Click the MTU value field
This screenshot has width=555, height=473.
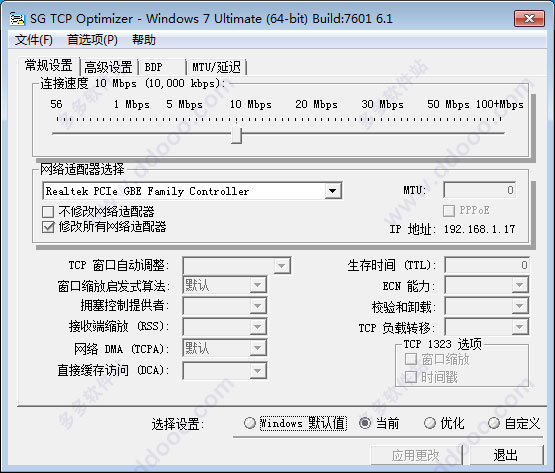pyautogui.click(x=480, y=190)
